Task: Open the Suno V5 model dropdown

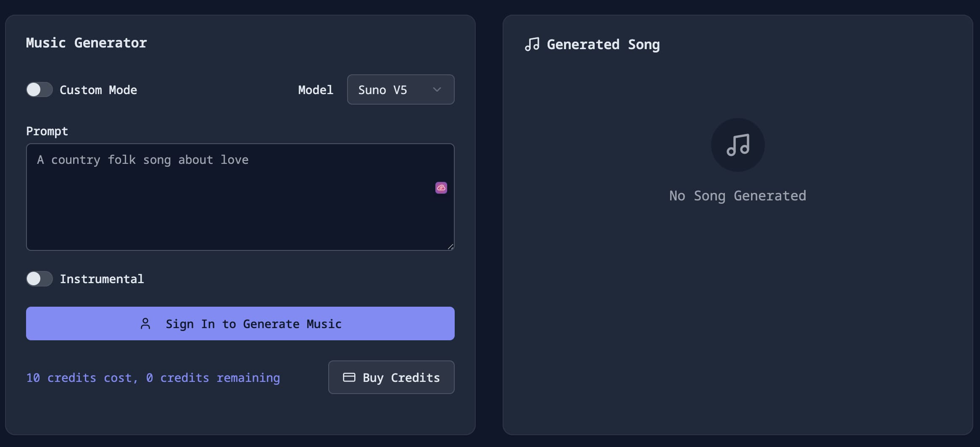Action: coord(400,89)
